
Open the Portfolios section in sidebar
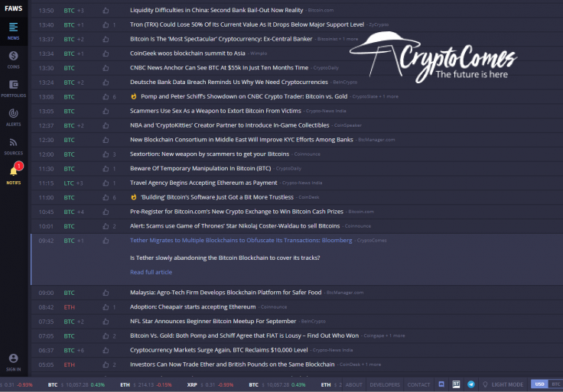tap(13, 89)
